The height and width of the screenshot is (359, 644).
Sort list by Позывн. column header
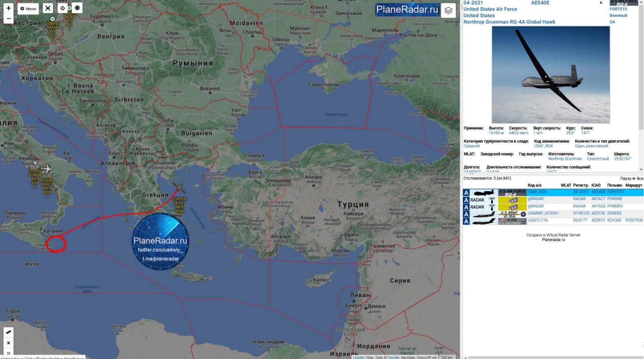615,185
